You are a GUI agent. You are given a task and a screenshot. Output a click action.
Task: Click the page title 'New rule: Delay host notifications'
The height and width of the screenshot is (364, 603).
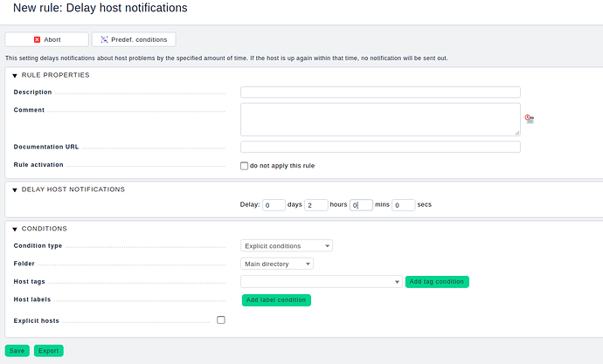[x=100, y=8]
